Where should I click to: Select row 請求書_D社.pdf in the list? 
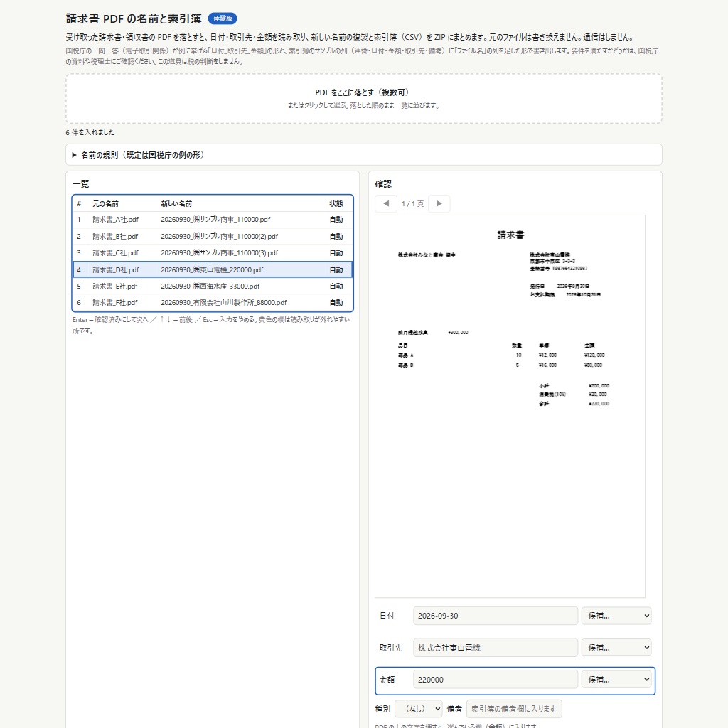click(x=213, y=269)
